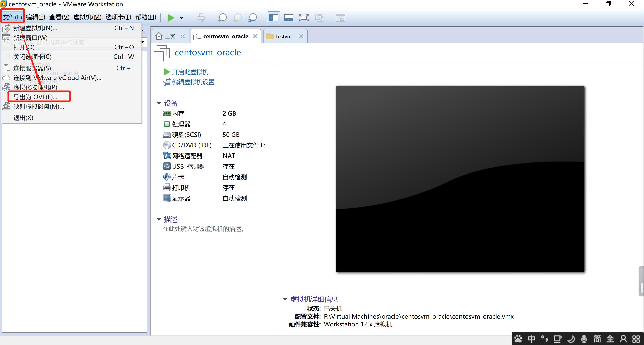Click the 编辑虚拟机设置 link
The height and width of the screenshot is (345, 644).
193,82
